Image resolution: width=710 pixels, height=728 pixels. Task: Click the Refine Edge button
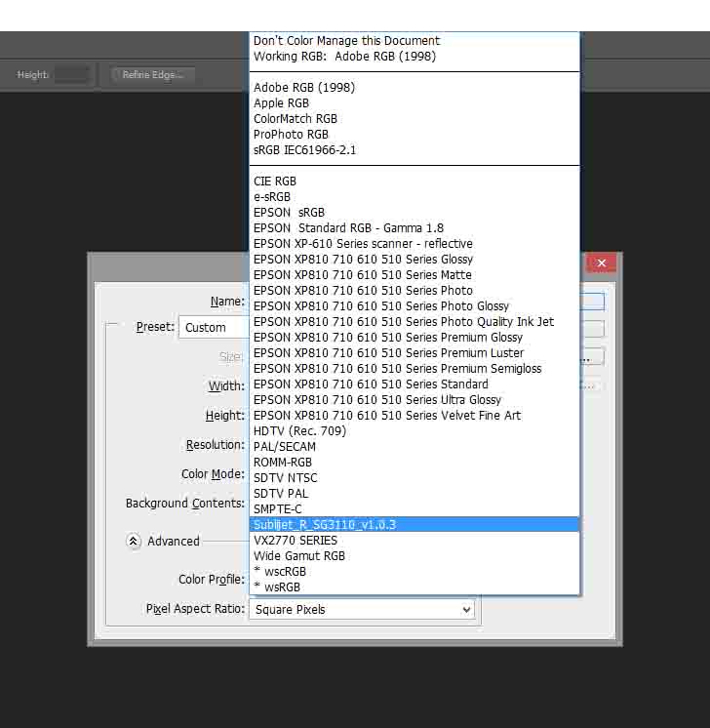153,75
